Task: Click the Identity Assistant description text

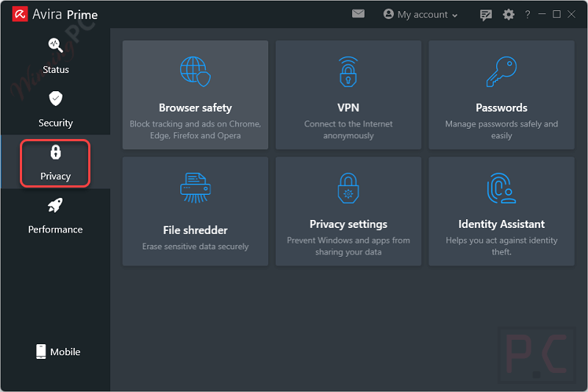Action: pos(501,246)
